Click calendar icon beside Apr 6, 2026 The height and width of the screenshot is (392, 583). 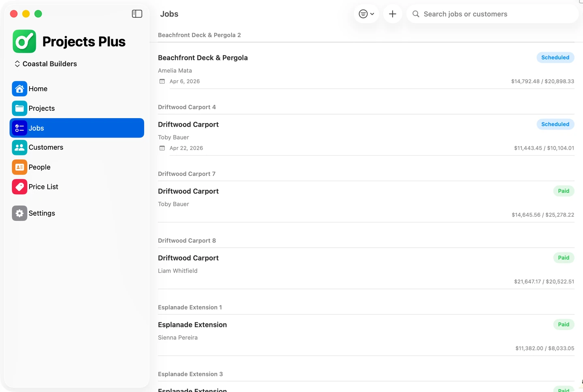162,81
